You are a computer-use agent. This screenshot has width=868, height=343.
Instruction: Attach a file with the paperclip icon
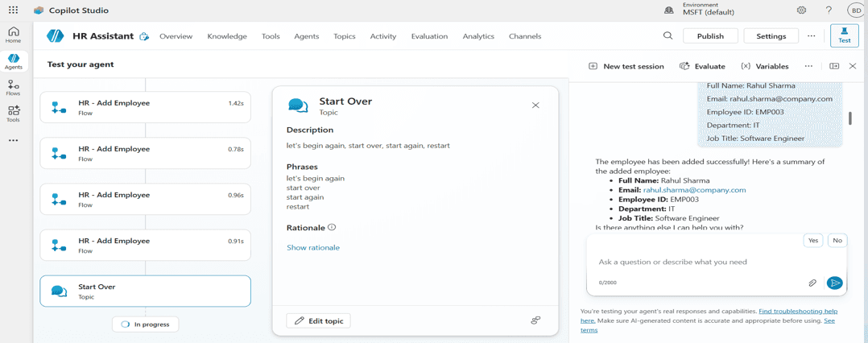tap(812, 283)
